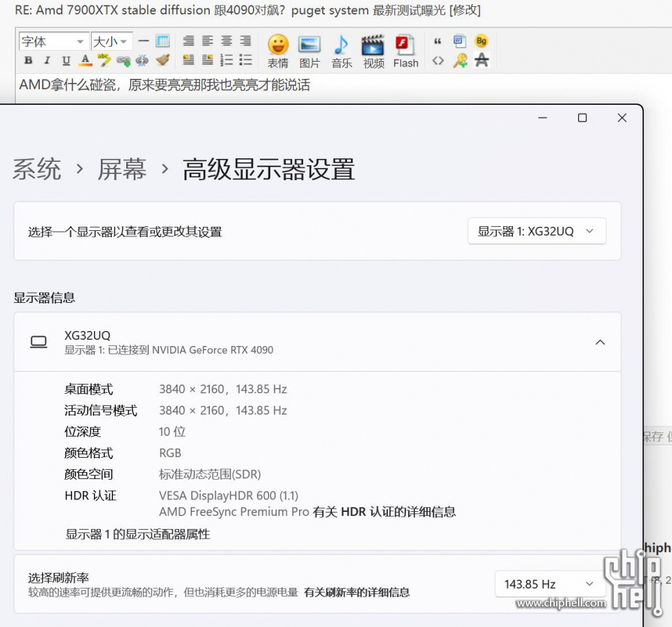This screenshot has width=672, height=627.
Task: Insert audio with the 音乐 button
Action: pos(341,51)
